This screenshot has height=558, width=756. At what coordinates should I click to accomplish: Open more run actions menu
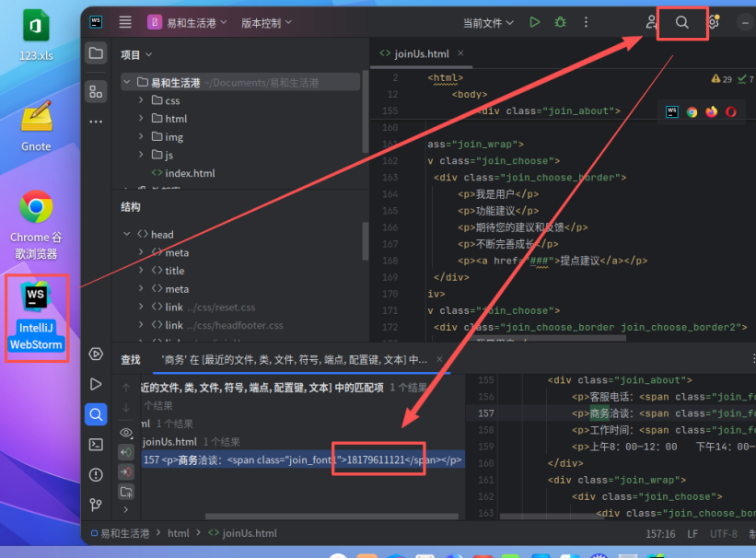click(586, 22)
